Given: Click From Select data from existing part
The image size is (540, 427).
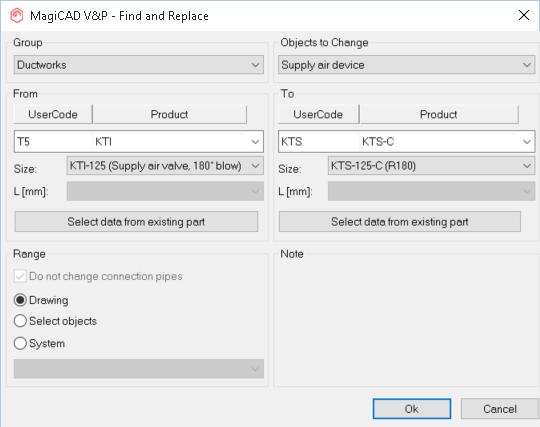Looking at the screenshot, I should pos(136,221).
